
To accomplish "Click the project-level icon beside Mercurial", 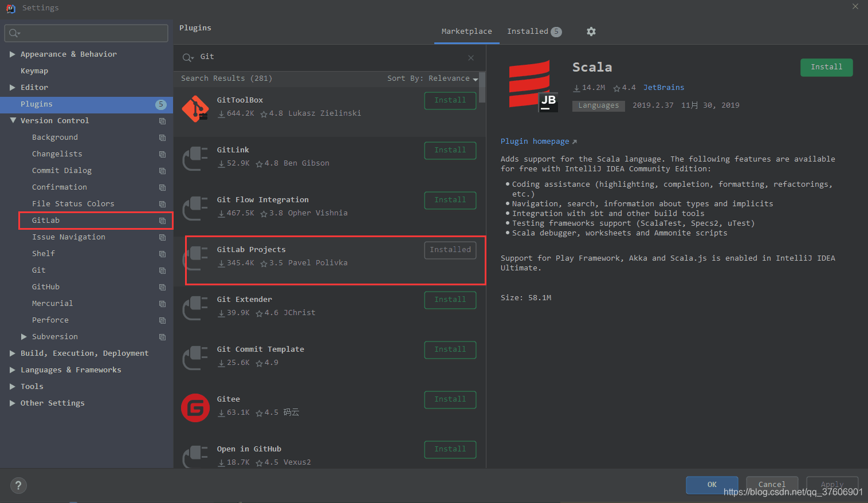I will click(x=163, y=304).
